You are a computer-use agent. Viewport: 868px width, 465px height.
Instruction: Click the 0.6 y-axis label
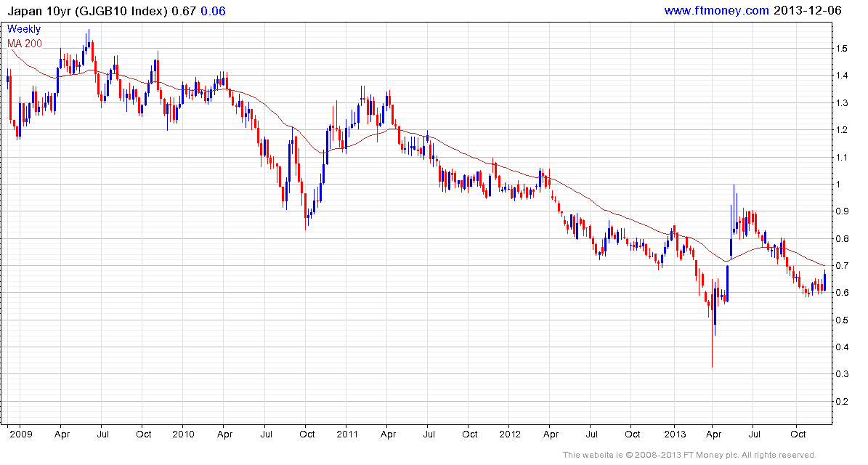[841, 293]
